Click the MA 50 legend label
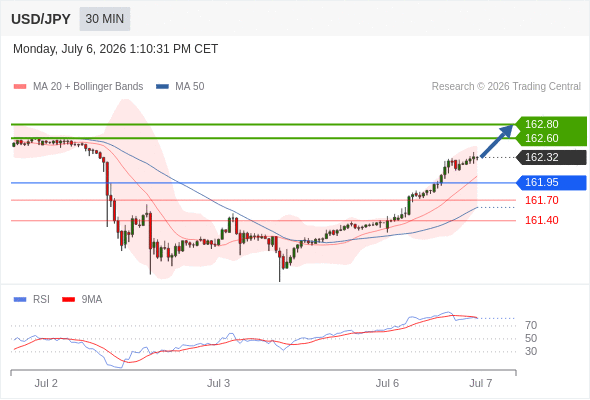590x400 pixels. pos(190,87)
